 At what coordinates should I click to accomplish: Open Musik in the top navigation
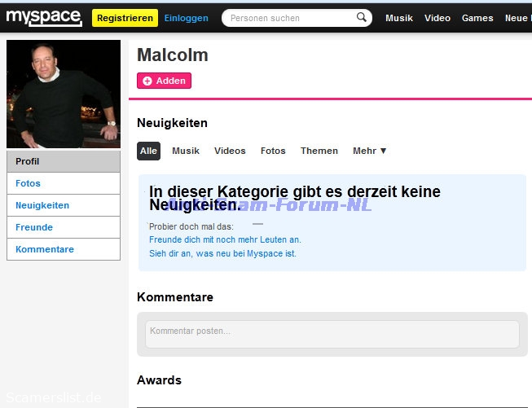click(x=399, y=18)
